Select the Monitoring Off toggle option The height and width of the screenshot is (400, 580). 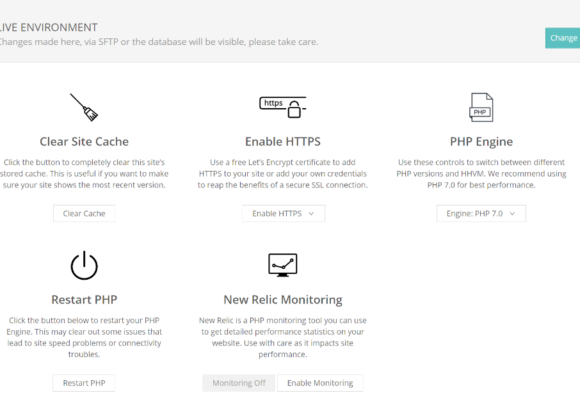click(x=239, y=383)
